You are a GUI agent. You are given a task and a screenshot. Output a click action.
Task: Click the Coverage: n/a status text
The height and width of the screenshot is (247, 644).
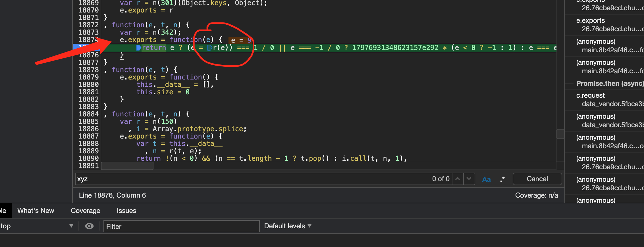tap(536, 195)
